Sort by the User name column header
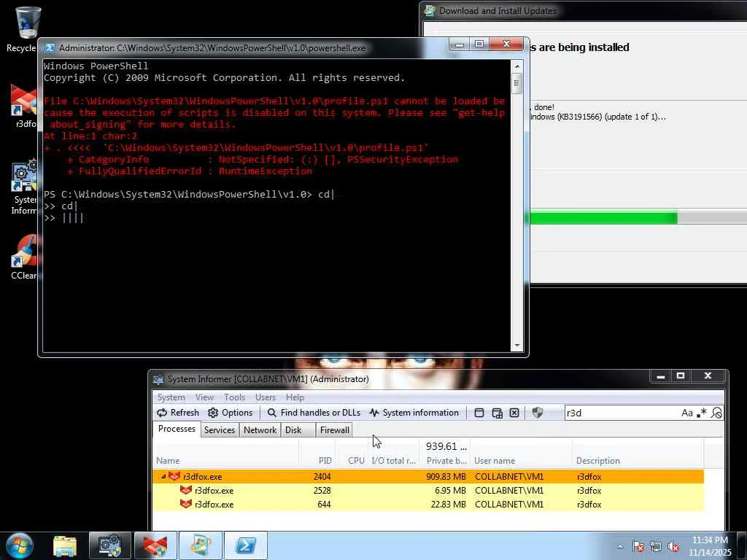The width and height of the screenshot is (747, 560). (x=521, y=454)
